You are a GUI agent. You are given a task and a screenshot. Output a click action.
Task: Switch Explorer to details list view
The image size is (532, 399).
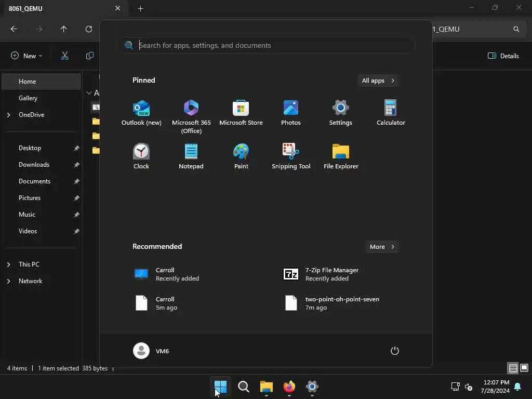513,368
